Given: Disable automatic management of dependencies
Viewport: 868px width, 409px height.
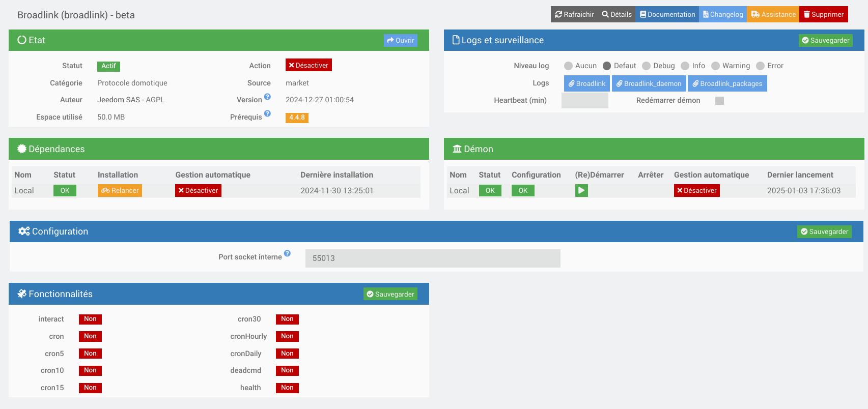Looking at the screenshot, I should click(x=198, y=190).
